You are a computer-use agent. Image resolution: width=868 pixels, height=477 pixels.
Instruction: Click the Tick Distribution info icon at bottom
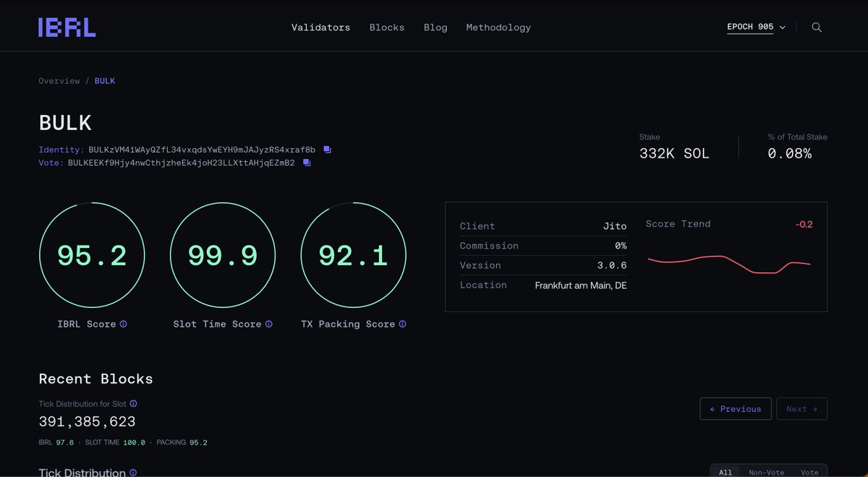click(x=135, y=473)
